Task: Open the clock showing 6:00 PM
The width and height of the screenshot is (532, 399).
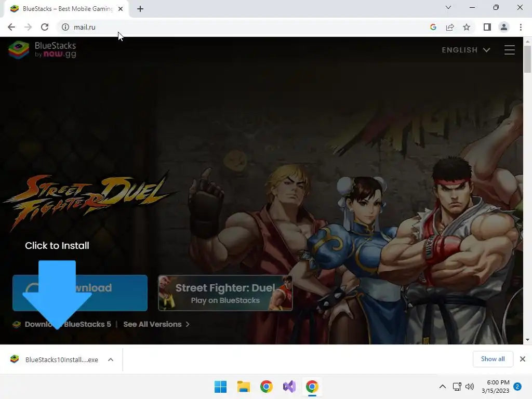Action: point(495,387)
